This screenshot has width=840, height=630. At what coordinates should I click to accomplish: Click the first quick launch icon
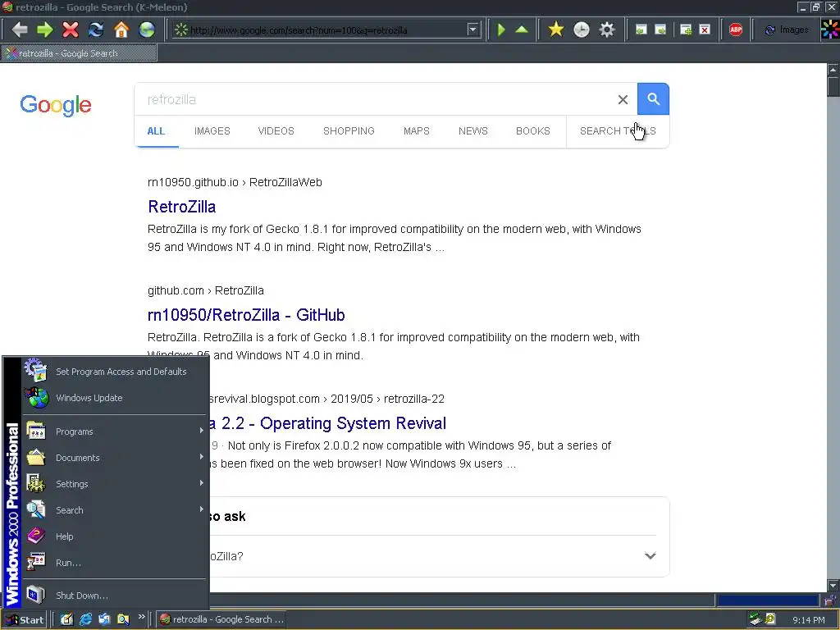pos(66,619)
